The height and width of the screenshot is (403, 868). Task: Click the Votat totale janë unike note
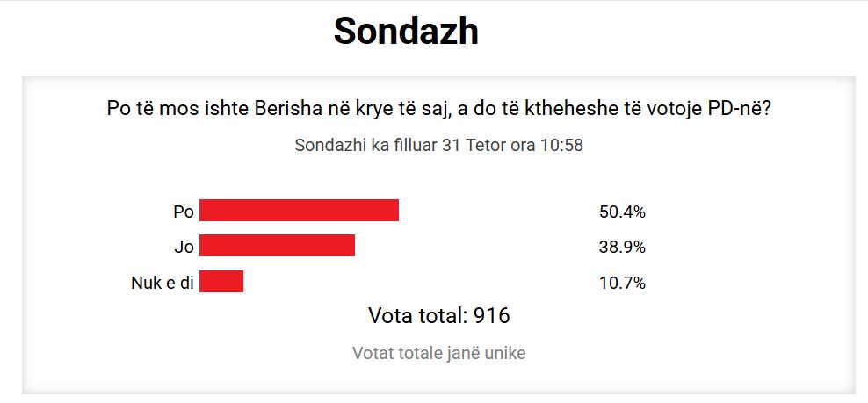pyautogui.click(x=438, y=353)
